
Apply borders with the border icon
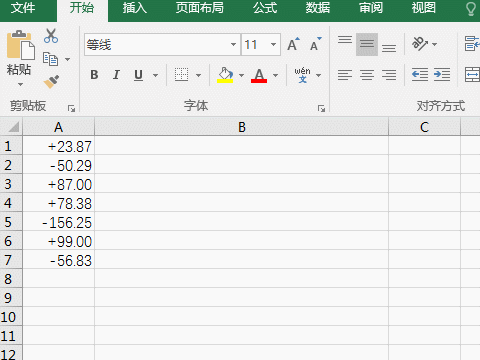click(x=182, y=75)
